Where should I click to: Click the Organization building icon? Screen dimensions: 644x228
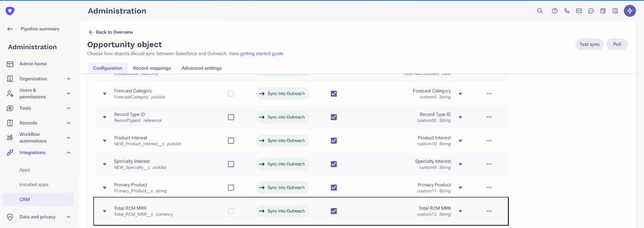click(x=10, y=79)
